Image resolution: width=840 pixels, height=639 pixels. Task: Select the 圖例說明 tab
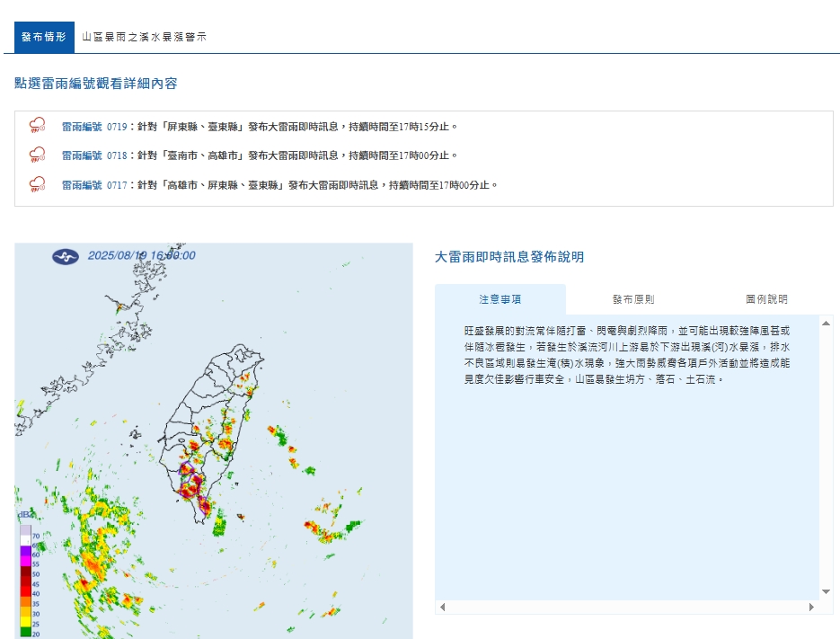(766, 299)
